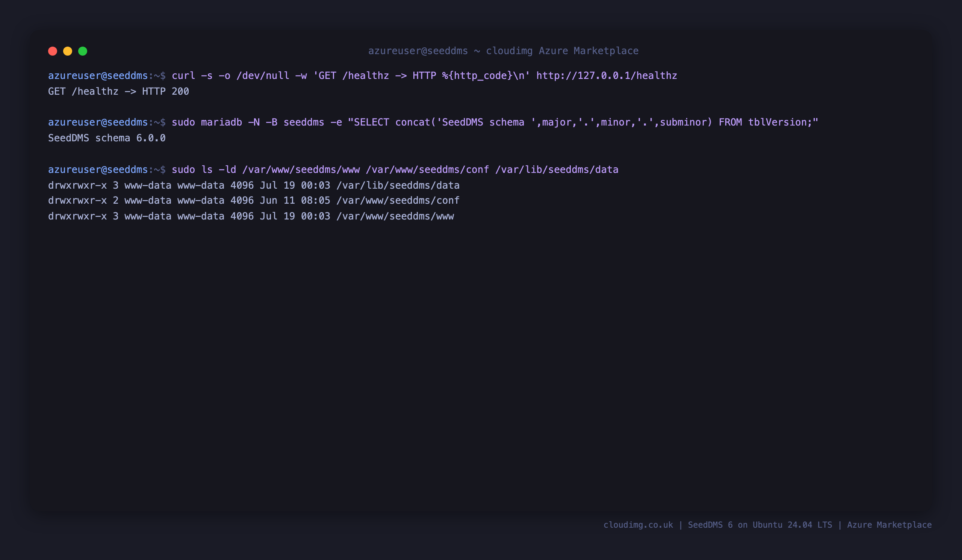The width and height of the screenshot is (962, 560).
Task: Click the GET /healthz HTTP 200 output
Action: 119,91
